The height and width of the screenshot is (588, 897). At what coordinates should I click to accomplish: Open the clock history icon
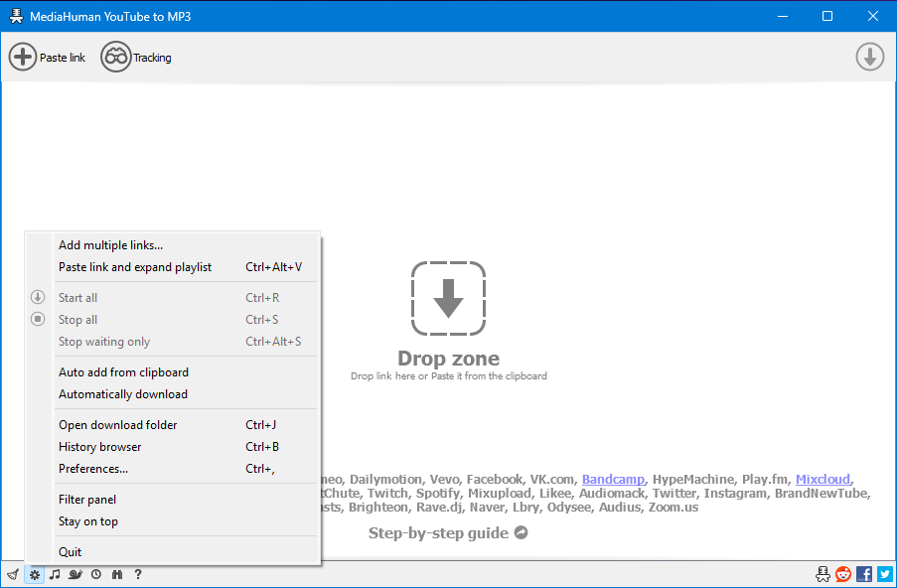[x=96, y=574]
